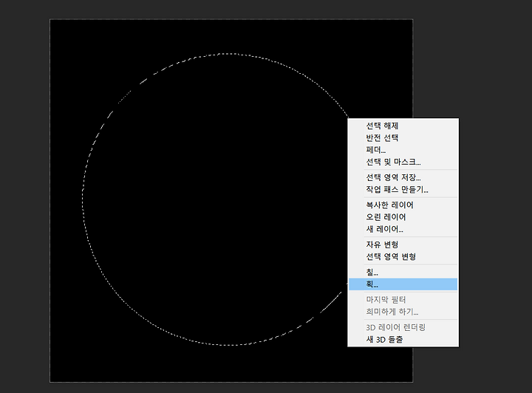
Task: Select '작업 패스 만들기...' option
Action: tap(403, 190)
